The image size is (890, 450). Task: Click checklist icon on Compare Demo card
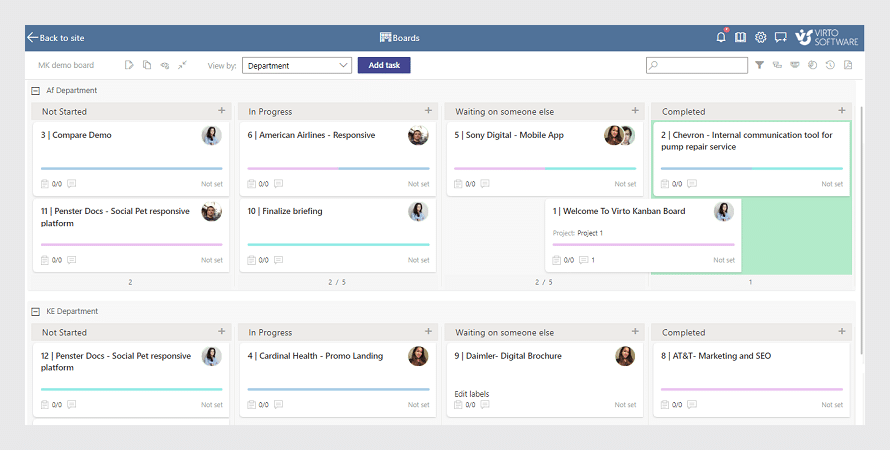45,184
